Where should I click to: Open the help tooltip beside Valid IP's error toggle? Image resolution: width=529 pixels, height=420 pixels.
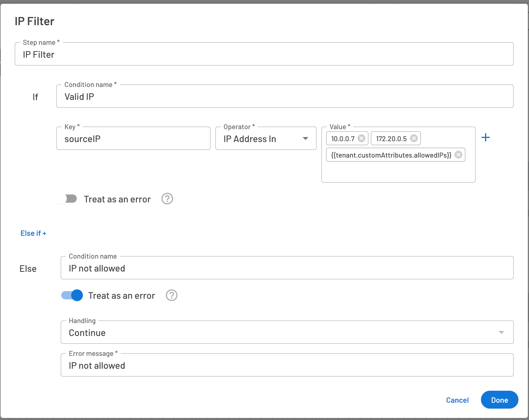(x=167, y=199)
